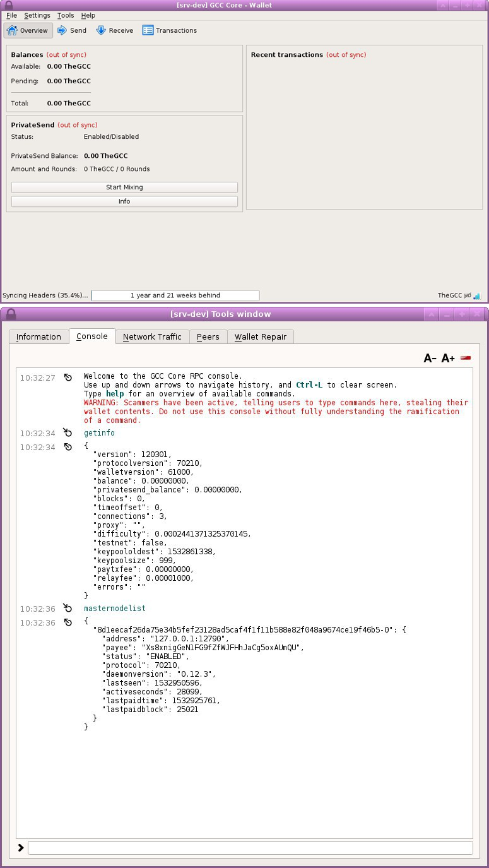Open the Tools menu
Viewport: 489px width, 868px height.
coord(66,15)
